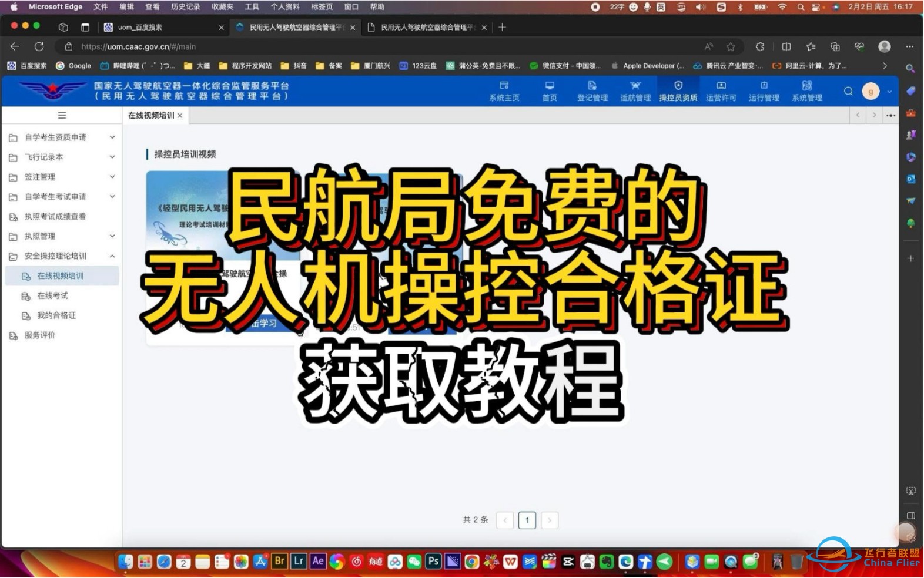Open Edge split screen icon
Viewport: 924px width, 578px height.
pos(786,46)
